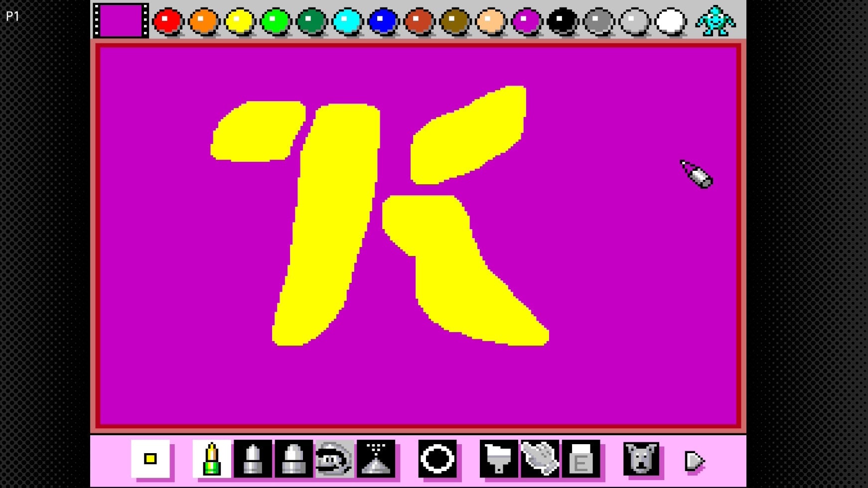Image resolution: width=868 pixels, height=488 pixels.
Task: Select the paint bucket fill tool
Action: [499, 459]
